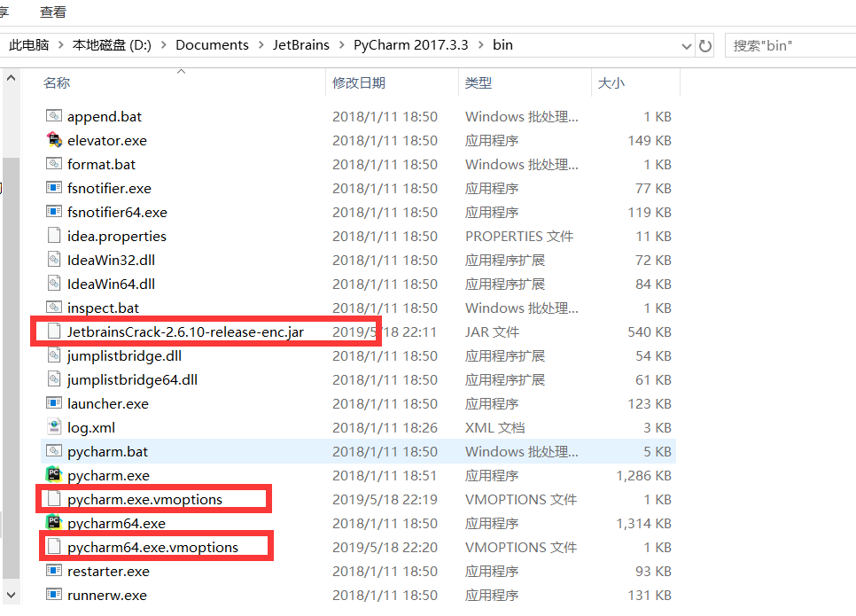Click the idea.properties file icon
856x616 pixels.
[x=53, y=236]
